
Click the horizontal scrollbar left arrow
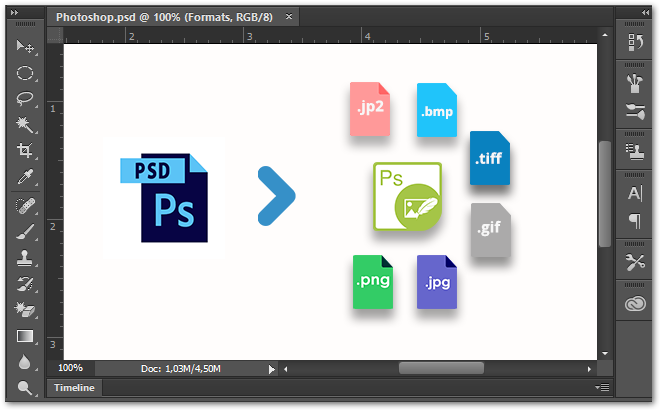[285, 369]
